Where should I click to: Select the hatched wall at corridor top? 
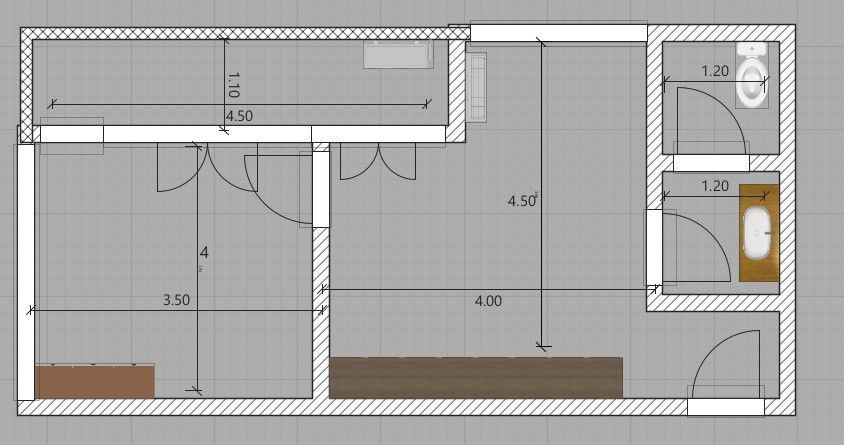tap(240, 35)
